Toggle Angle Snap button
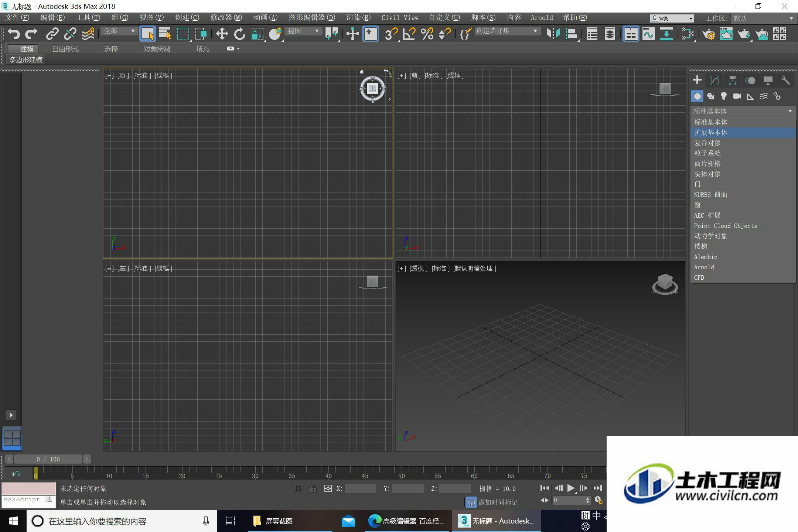 pos(409,34)
